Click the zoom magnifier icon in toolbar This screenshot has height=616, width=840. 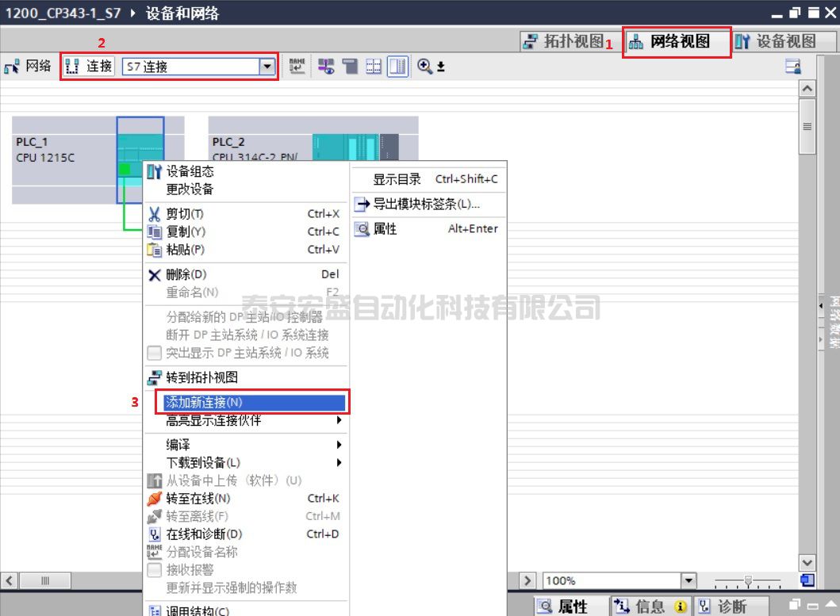point(425,67)
